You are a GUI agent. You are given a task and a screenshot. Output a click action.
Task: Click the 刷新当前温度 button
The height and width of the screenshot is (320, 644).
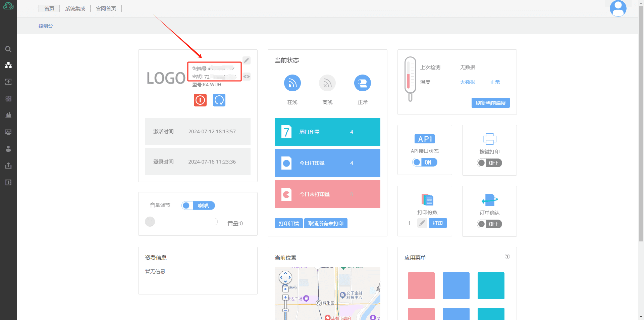pyautogui.click(x=490, y=103)
